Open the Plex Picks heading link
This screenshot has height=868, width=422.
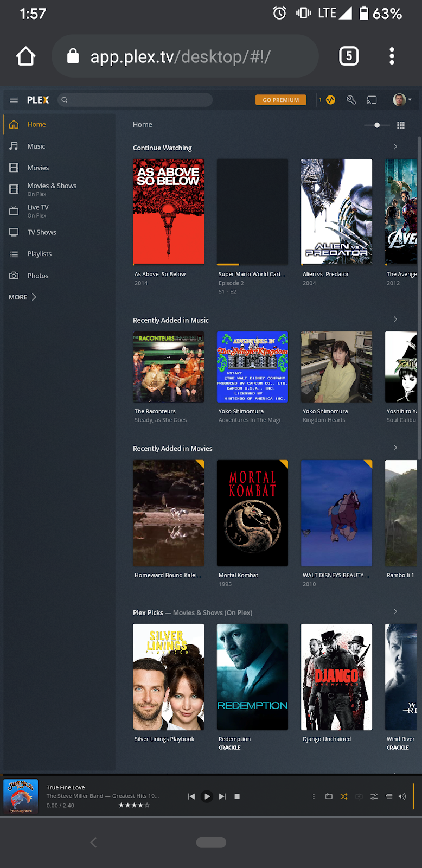coord(193,612)
